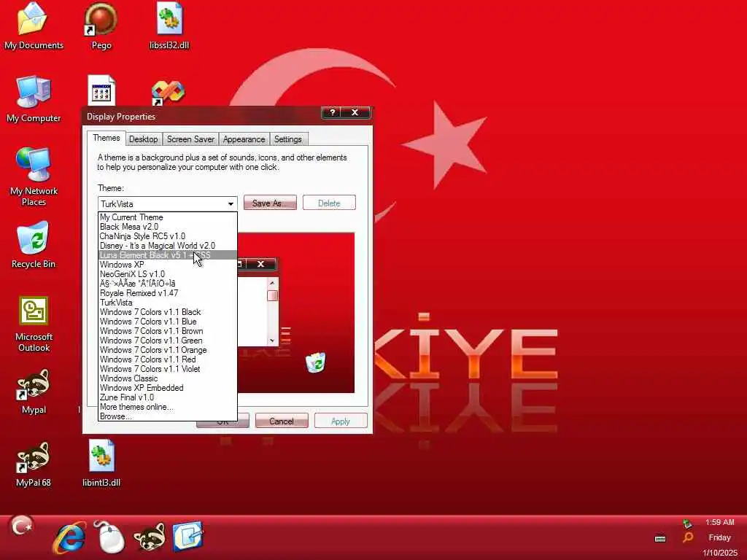Choose Windows 7 Colors v1.1 Black

[x=167, y=312]
